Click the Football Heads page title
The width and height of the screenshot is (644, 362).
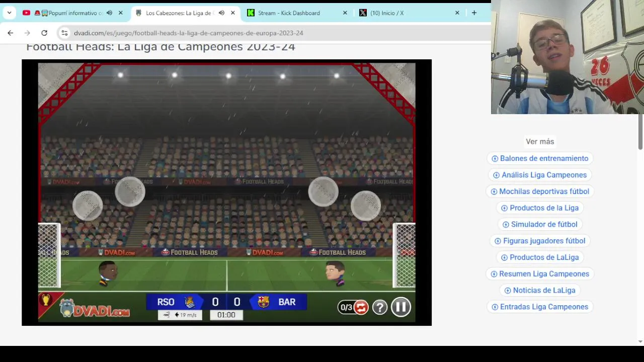coord(160,47)
